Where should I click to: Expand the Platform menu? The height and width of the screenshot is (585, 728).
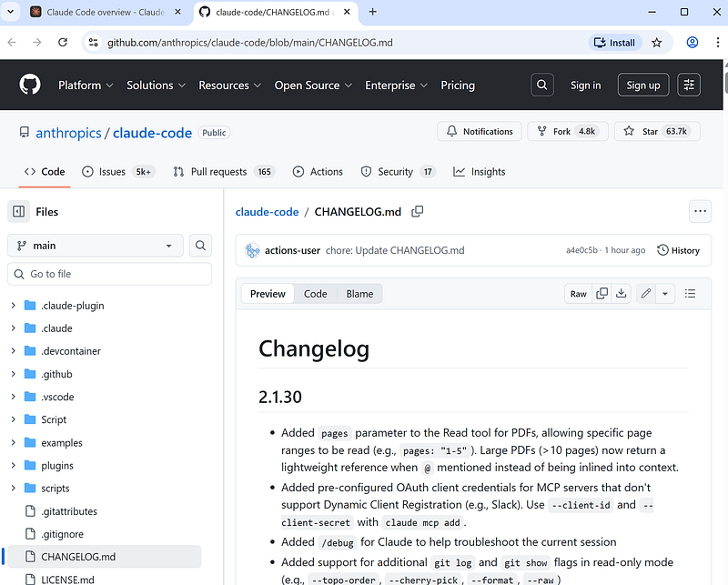[x=86, y=86]
